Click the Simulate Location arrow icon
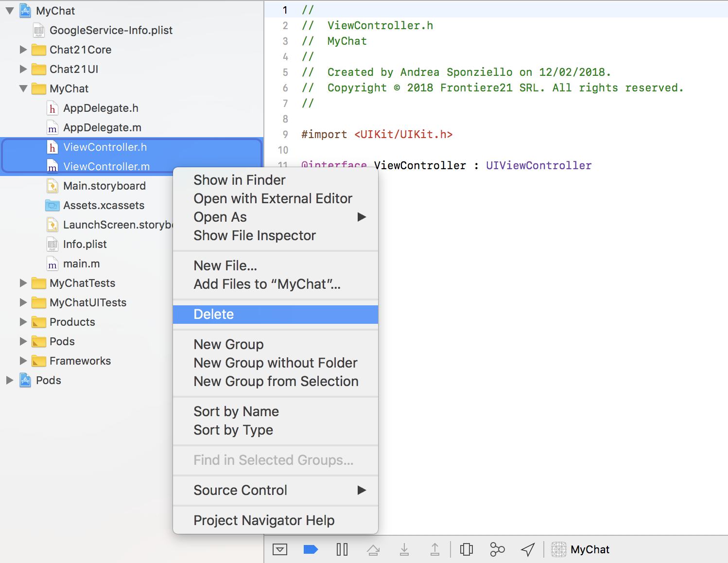Image resolution: width=728 pixels, height=563 pixels. tap(528, 549)
